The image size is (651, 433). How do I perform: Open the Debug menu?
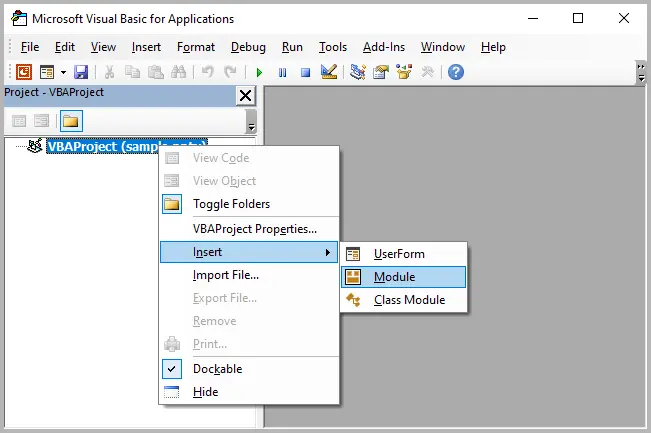pyautogui.click(x=248, y=47)
